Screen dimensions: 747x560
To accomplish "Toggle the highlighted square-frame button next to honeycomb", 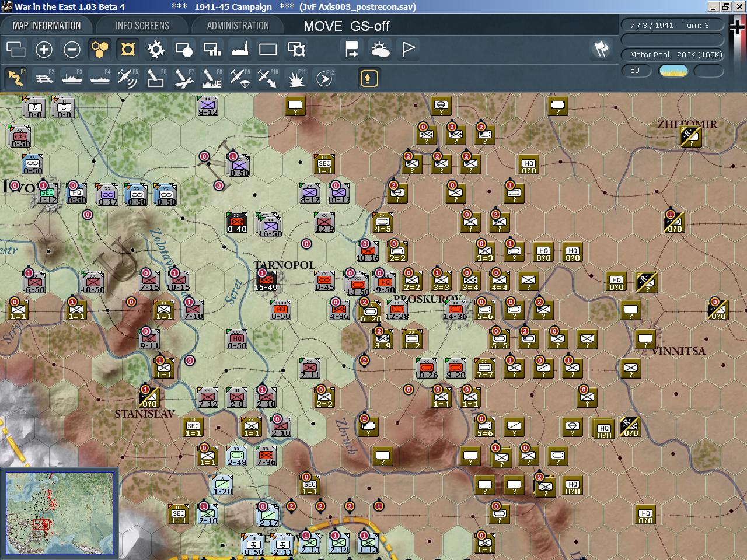I will pos(128,50).
